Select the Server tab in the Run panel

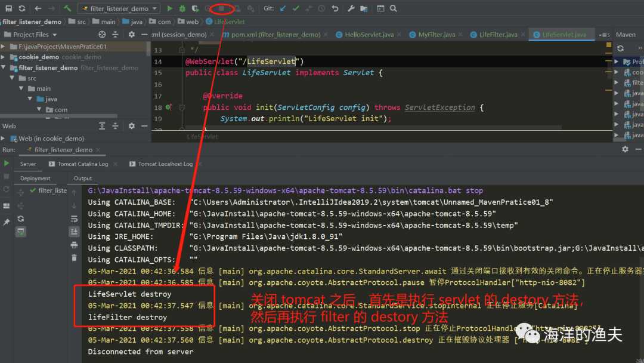click(x=28, y=164)
